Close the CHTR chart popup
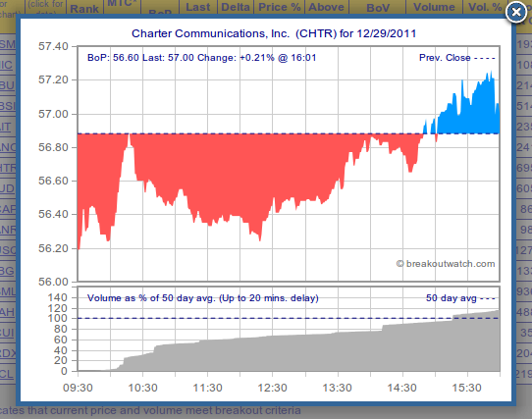This screenshot has height=419, width=532. 516,13
